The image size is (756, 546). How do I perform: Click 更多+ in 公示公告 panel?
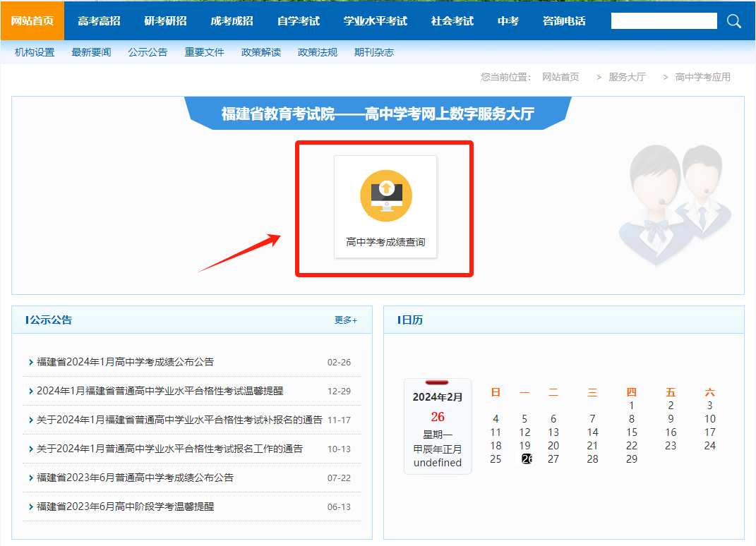click(346, 320)
